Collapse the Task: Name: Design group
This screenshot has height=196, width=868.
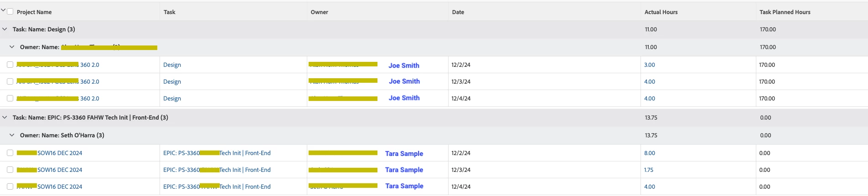pos(5,29)
